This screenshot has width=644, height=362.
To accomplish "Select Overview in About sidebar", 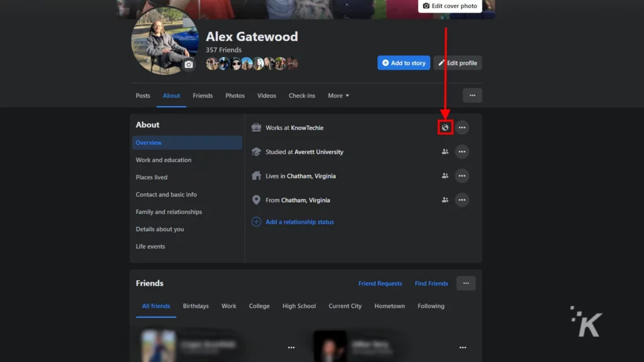I will point(187,143).
